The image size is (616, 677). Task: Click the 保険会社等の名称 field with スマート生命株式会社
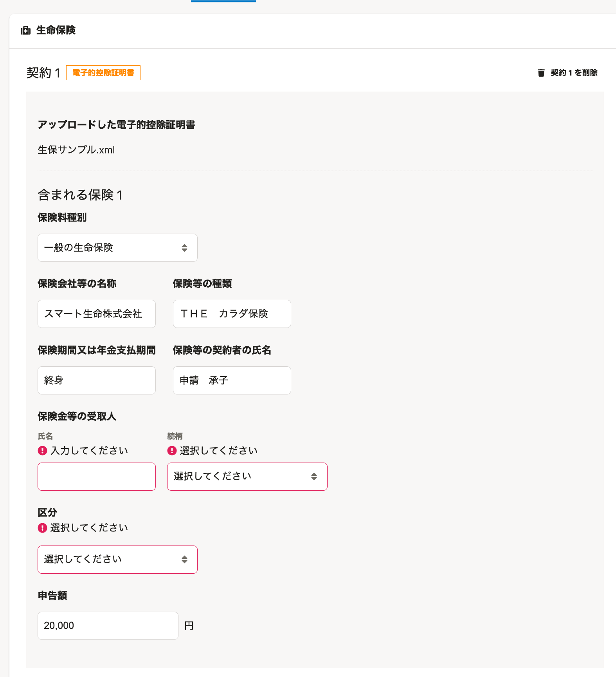tap(97, 314)
